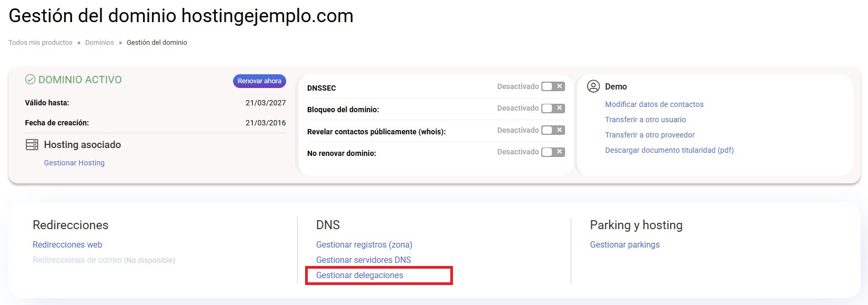Open Gestionar delegaciones link

click(x=360, y=275)
